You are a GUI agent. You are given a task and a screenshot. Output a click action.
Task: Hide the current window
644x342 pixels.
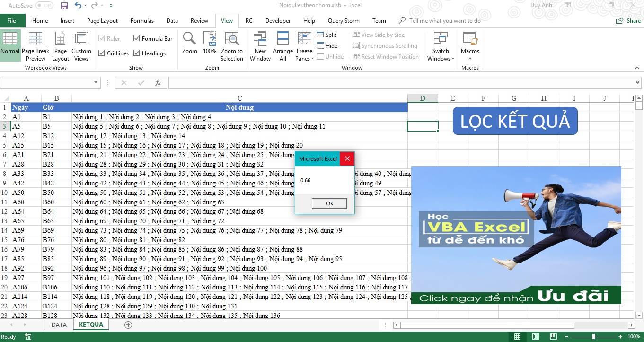[327, 46]
